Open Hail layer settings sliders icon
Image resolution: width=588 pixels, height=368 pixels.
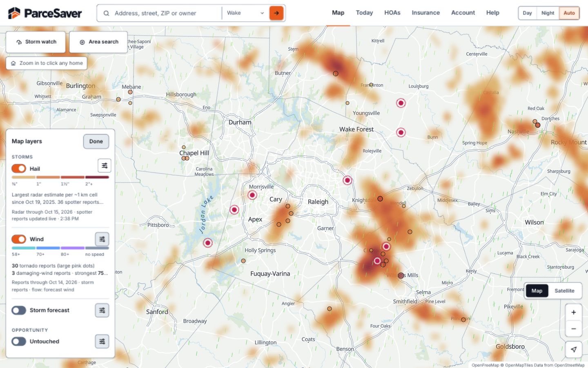click(105, 166)
